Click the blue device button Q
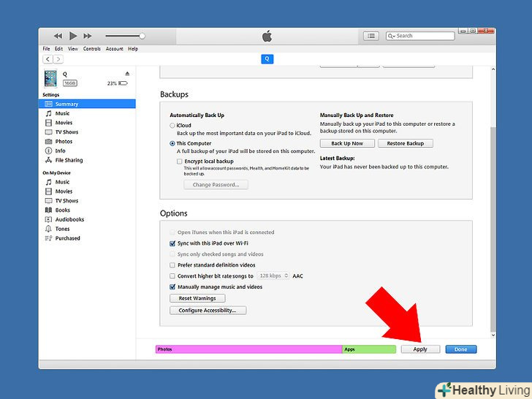Viewport: 532px width, 399px height. [x=267, y=59]
